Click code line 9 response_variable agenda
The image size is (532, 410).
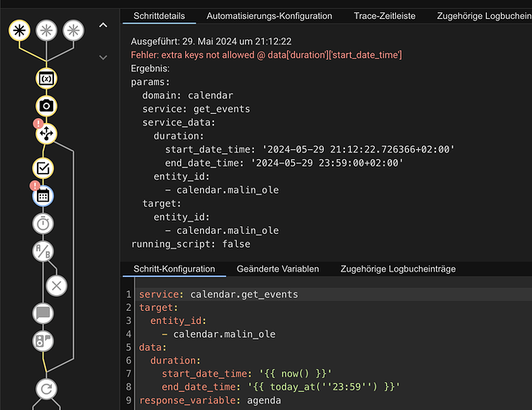coord(210,400)
